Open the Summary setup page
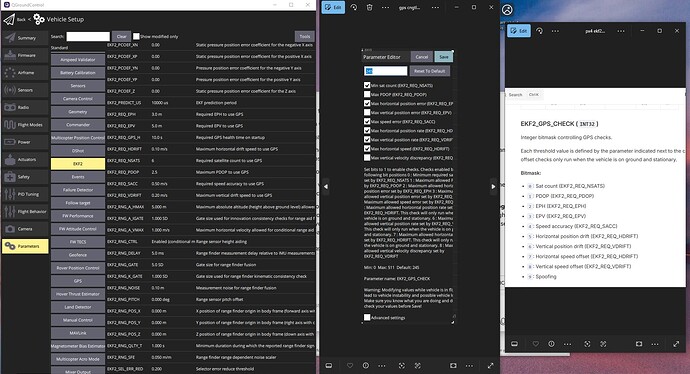Image resolution: width=690 pixels, height=374 pixels. [x=25, y=38]
